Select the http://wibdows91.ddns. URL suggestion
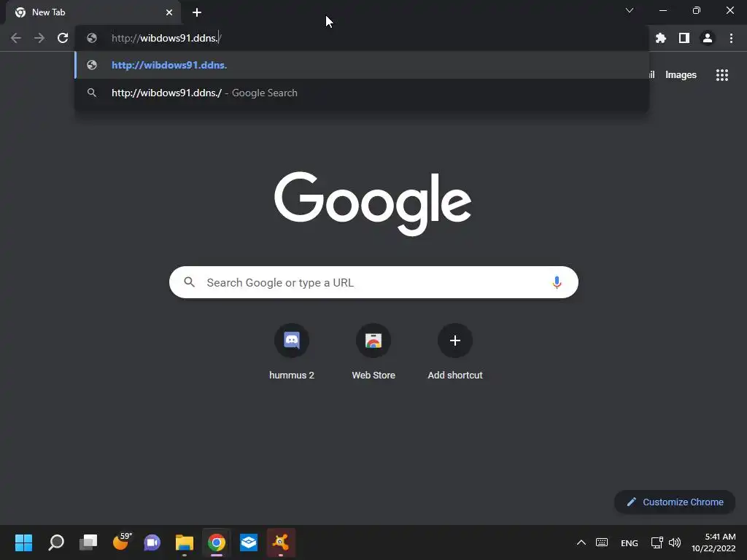 (x=362, y=65)
